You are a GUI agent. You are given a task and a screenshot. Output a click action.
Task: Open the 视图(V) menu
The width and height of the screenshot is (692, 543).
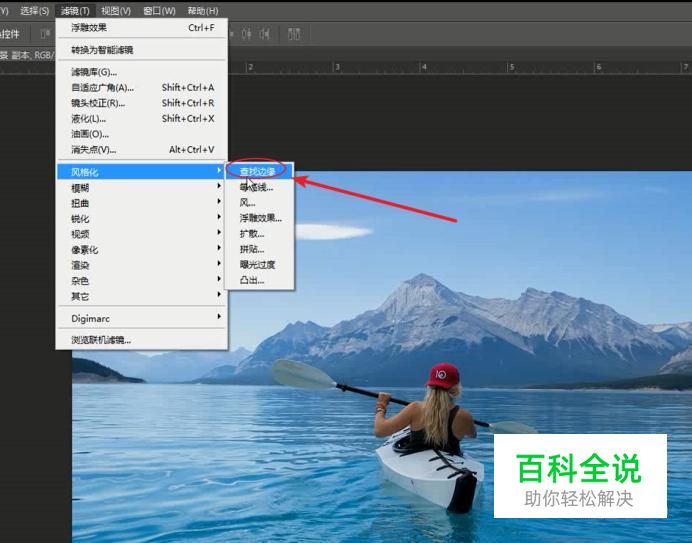pyautogui.click(x=116, y=11)
